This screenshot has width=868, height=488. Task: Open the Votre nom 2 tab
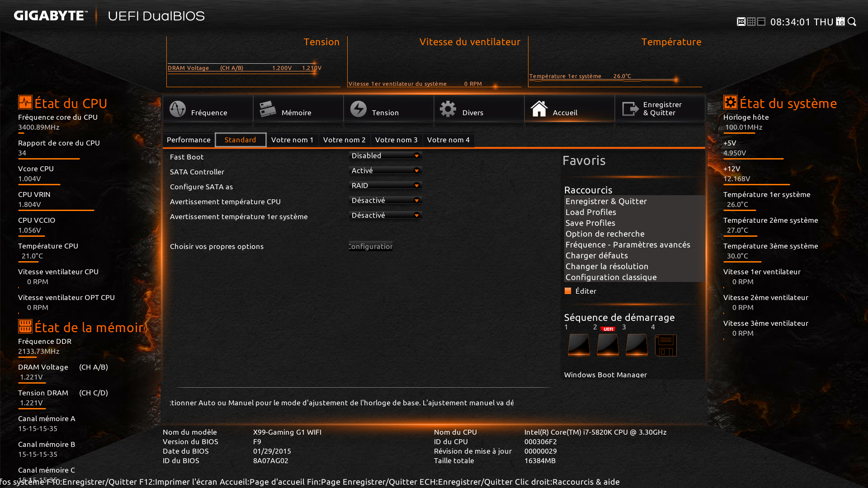(344, 140)
